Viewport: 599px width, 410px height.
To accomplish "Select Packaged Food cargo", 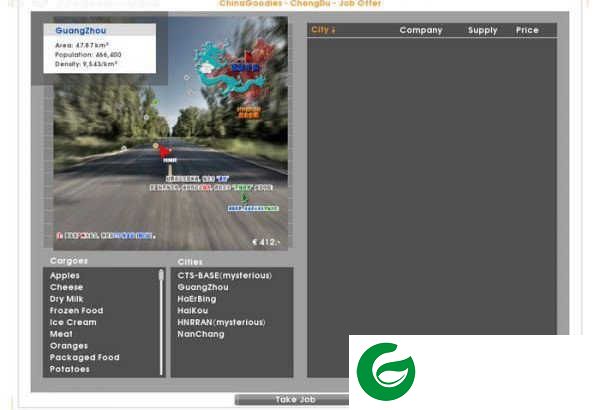I will coord(84,358).
